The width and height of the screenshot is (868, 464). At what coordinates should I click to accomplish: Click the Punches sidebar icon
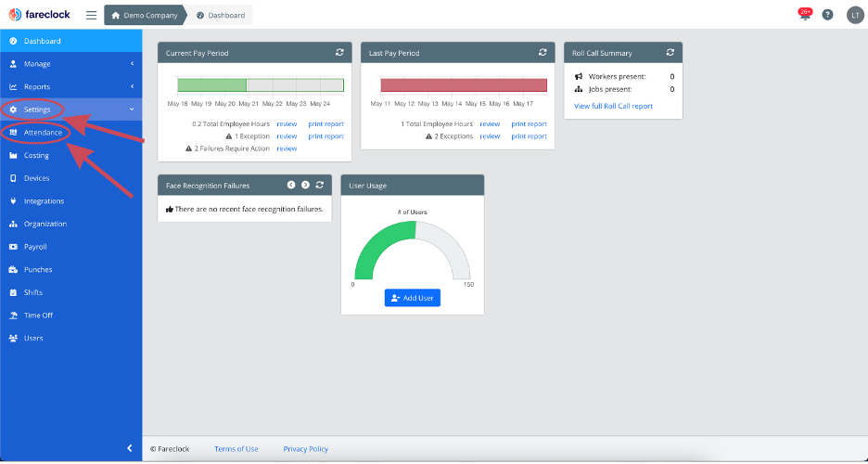(x=13, y=270)
